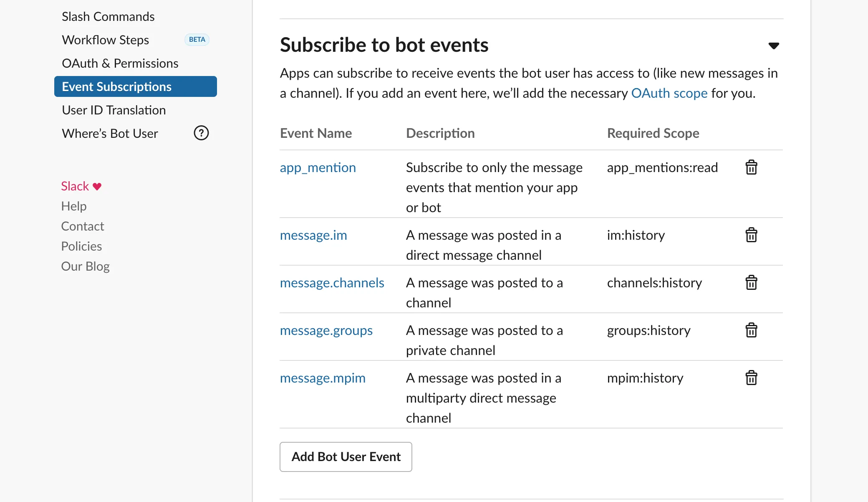Trash the message.channels event row

tap(751, 283)
